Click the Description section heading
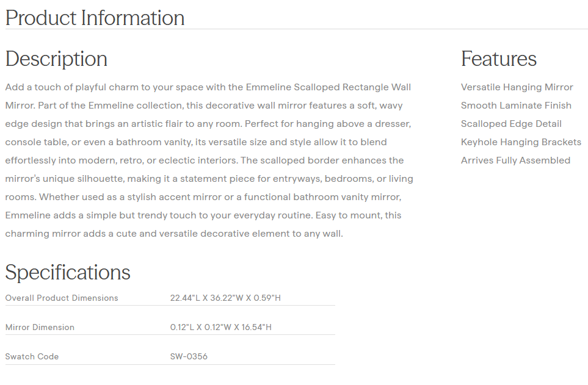 point(56,59)
